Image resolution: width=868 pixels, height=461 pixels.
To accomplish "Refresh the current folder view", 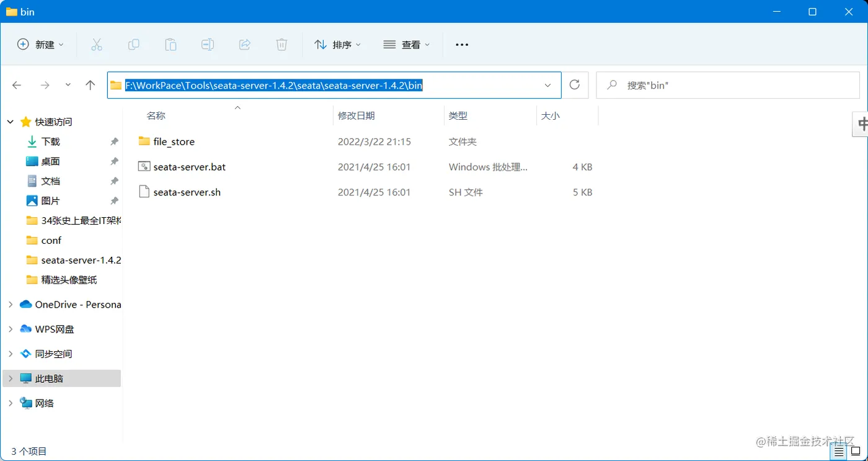I will (x=575, y=85).
